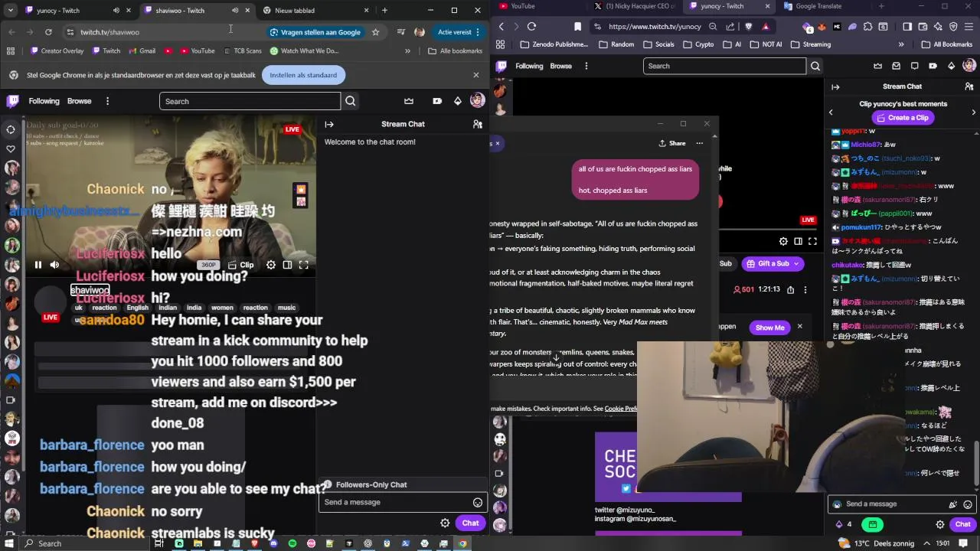
Task: Open Brave Shields lion icon in address bar
Action: (x=748, y=26)
